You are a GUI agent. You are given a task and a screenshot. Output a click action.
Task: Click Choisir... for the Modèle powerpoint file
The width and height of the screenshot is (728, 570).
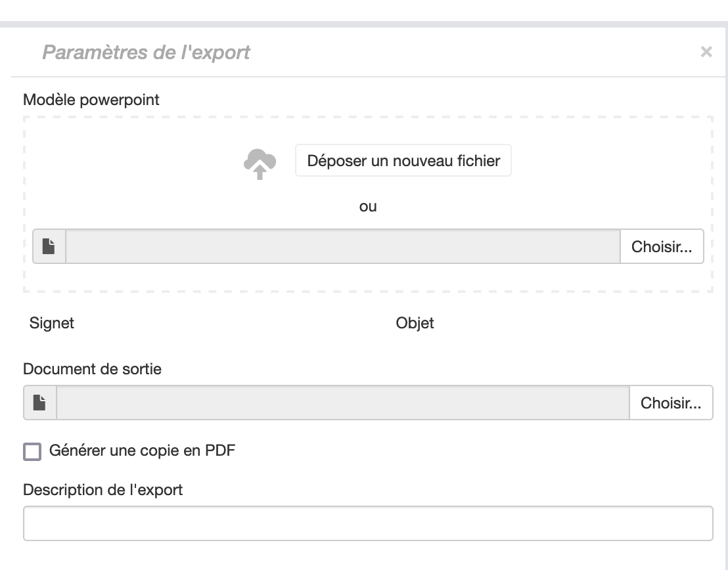pos(661,246)
